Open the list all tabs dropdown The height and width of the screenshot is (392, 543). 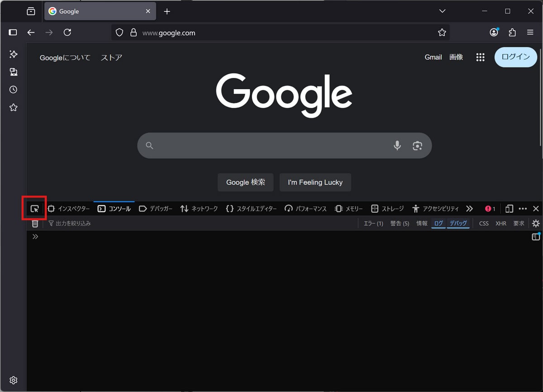(443, 11)
